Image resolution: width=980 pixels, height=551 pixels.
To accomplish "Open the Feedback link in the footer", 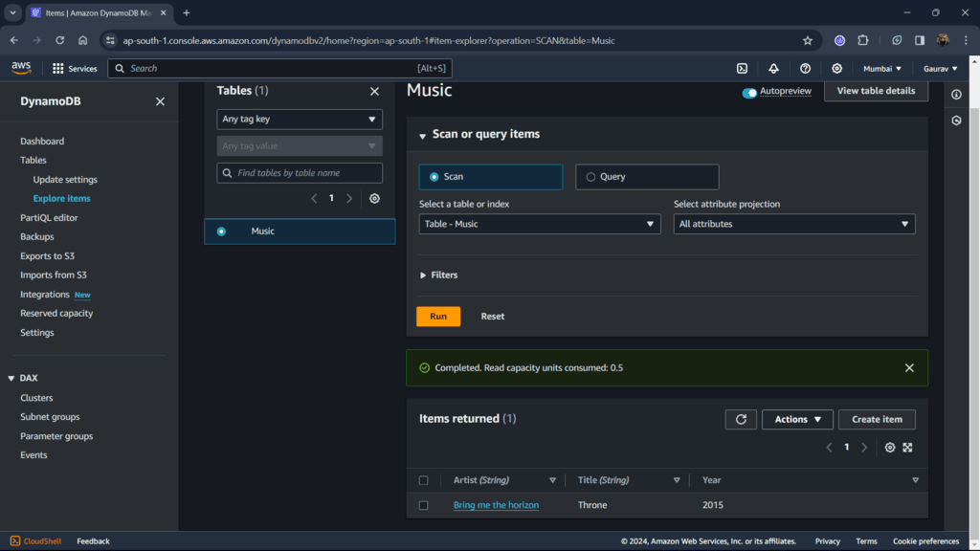I will (x=93, y=541).
